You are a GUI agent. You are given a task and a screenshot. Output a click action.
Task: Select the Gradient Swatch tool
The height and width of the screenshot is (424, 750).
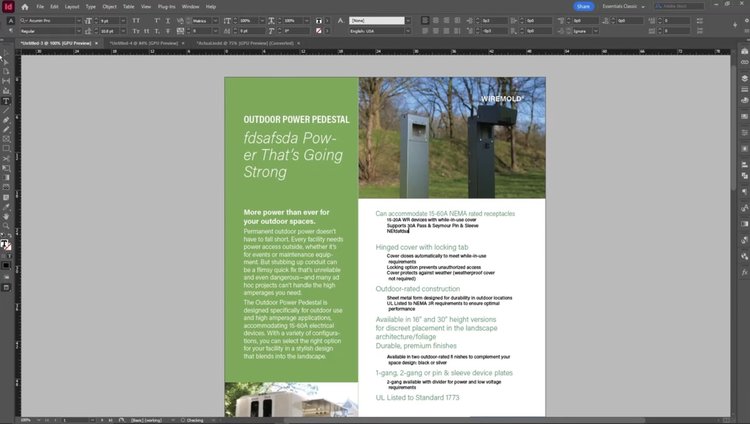6,178
